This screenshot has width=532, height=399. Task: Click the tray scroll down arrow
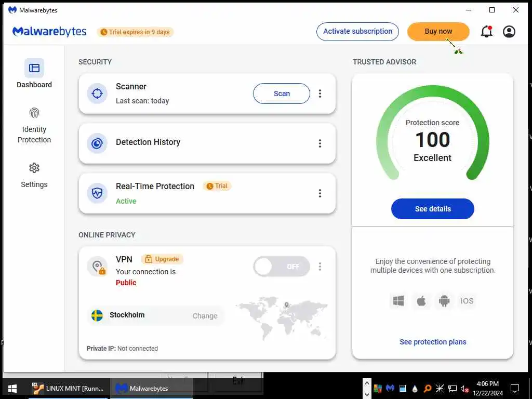[x=367, y=394]
